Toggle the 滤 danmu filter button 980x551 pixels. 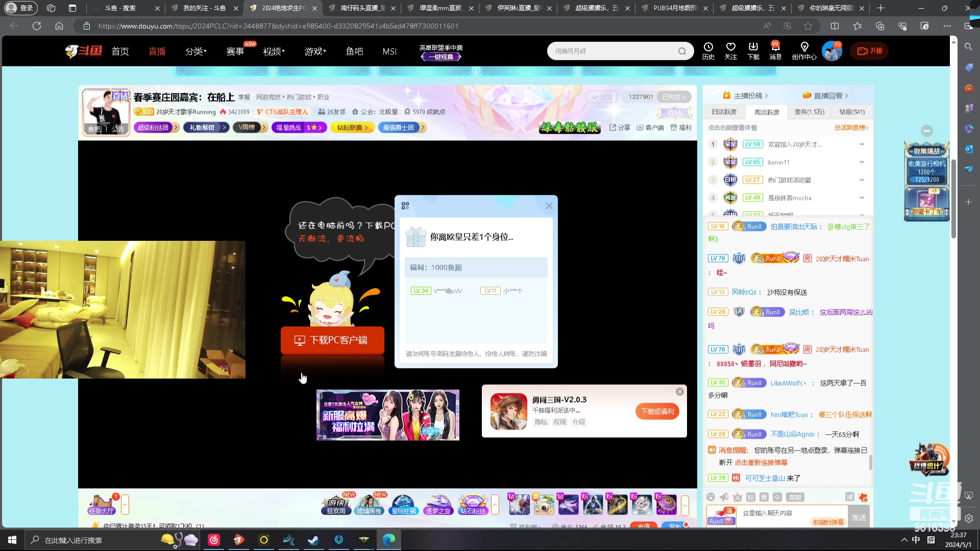point(849,497)
